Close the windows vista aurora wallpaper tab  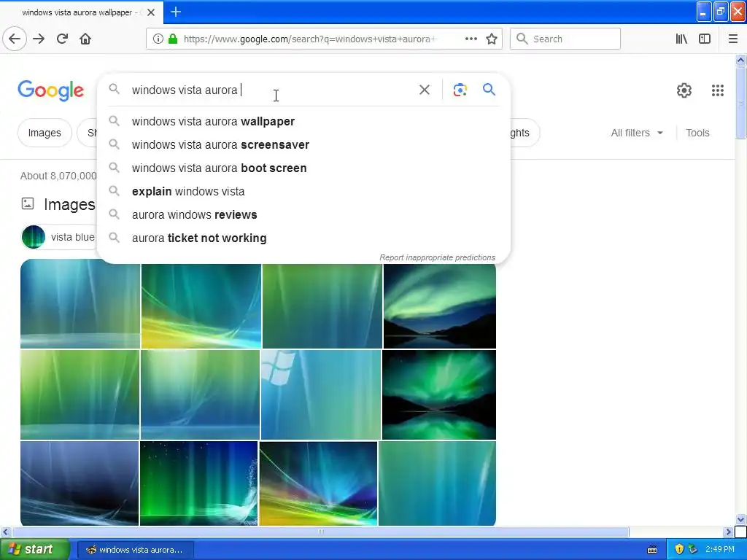151,12
